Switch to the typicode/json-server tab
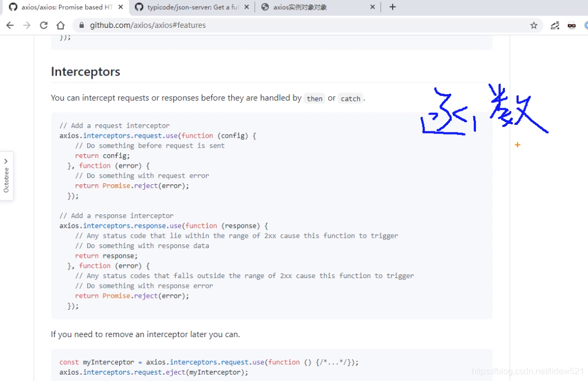This screenshot has height=381, width=588. coord(192,7)
